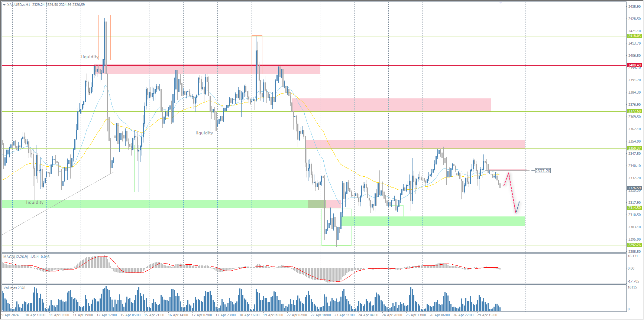This screenshot has width=644, height=320.
Task: Click the 2372.68 level price tag
Action: [634, 111]
